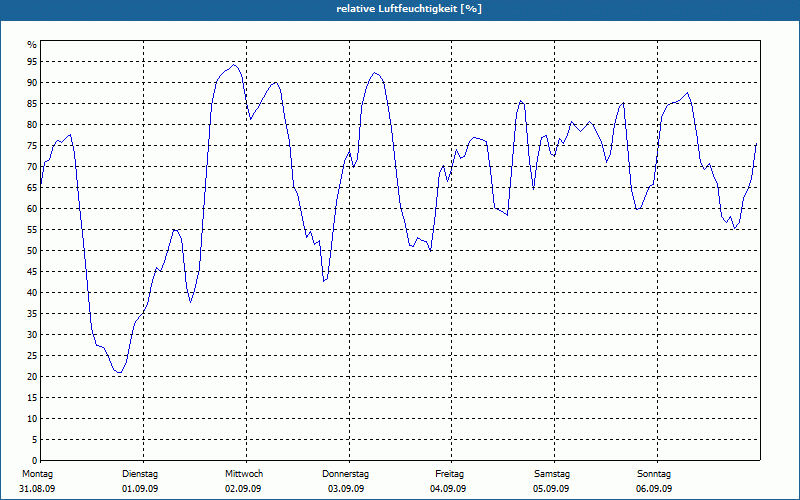Click the y-axis value 85
This screenshot has height=500, width=800.
(32, 104)
